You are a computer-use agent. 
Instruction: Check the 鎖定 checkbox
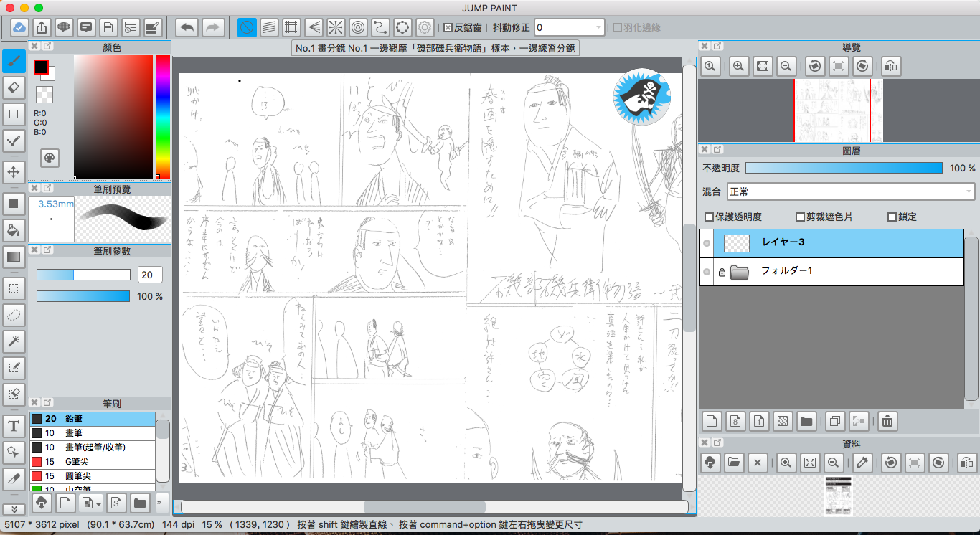pyautogui.click(x=892, y=217)
